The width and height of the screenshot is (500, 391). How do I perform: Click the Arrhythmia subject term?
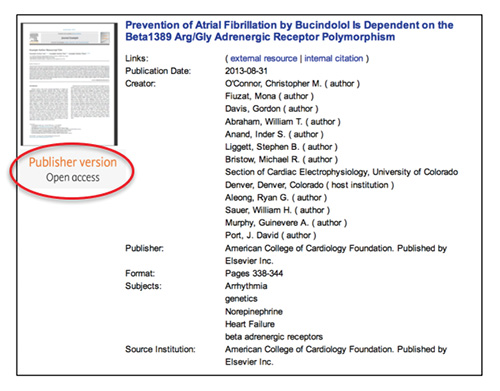pyautogui.click(x=246, y=286)
